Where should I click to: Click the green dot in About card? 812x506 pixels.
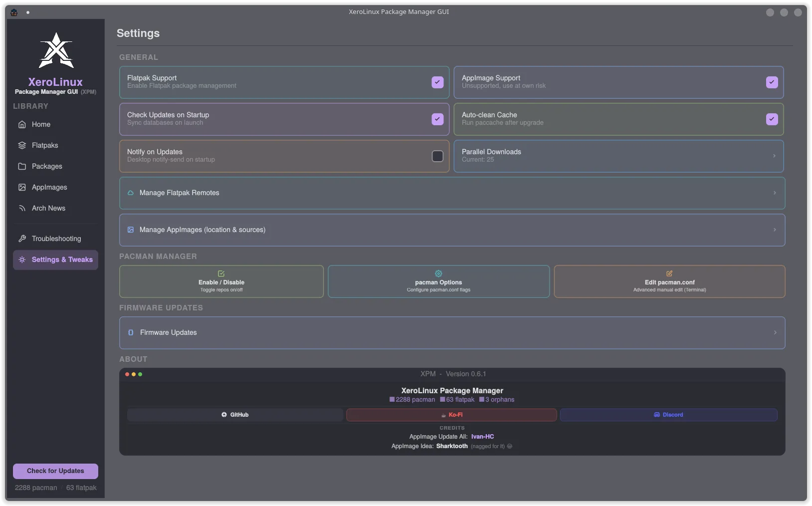[x=140, y=374]
